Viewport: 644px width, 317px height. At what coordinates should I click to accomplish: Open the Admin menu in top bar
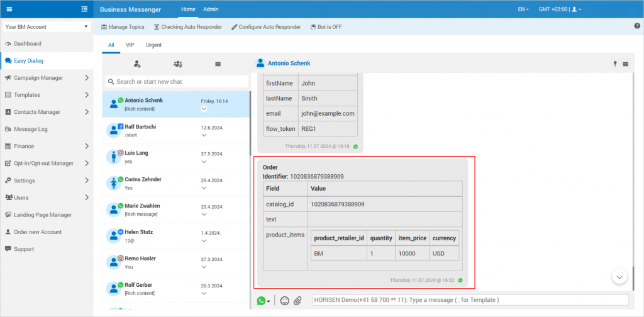pos(211,9)
